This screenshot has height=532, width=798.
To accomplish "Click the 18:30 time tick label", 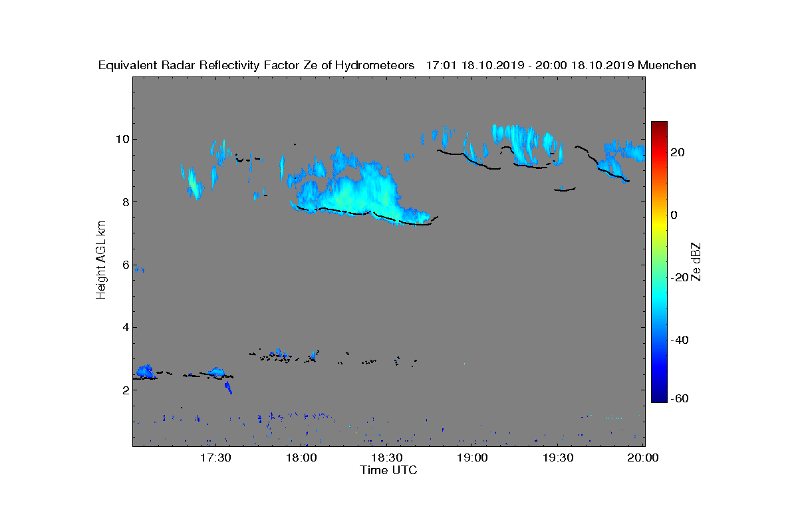I will [x=387, y=458].
